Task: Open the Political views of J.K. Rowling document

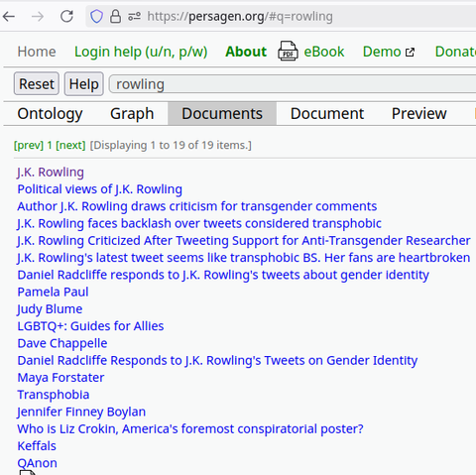Action: tap(99, 189)
